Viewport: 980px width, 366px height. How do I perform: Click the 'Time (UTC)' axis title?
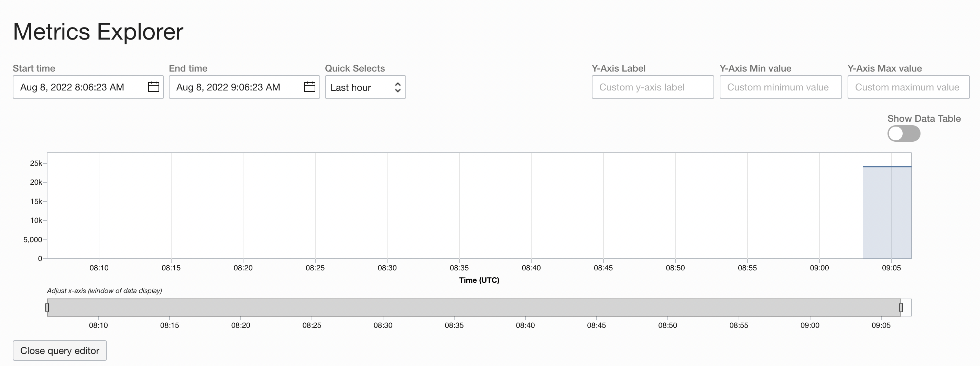479,280
